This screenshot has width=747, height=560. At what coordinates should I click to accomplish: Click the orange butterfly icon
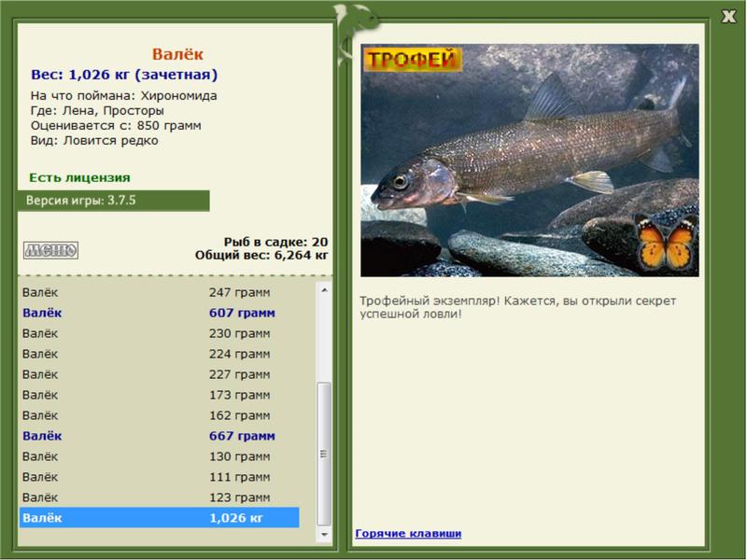pos(666,242)
